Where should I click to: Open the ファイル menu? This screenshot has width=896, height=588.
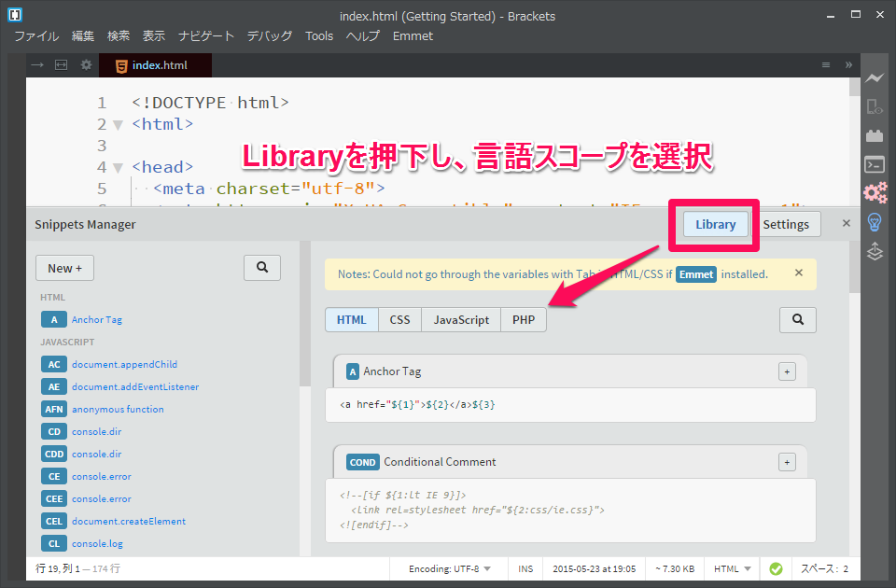[x=36, y=36]
